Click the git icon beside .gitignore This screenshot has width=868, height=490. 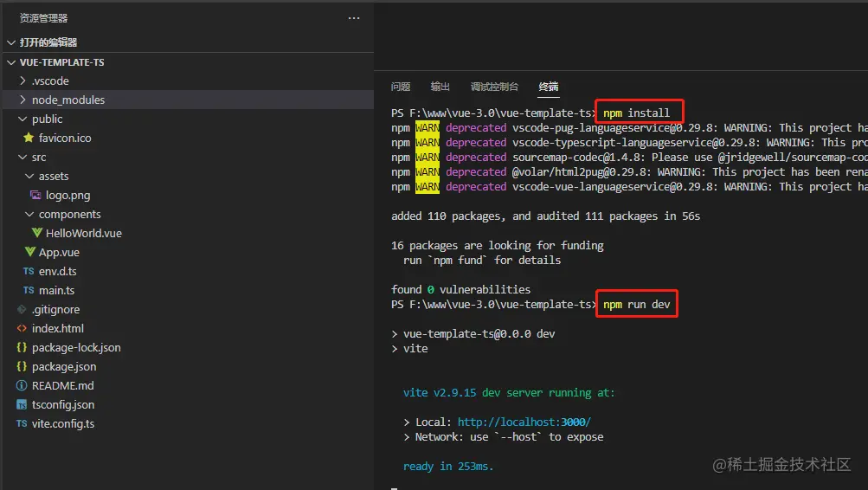pyautogui.click(x=22, y=310)
